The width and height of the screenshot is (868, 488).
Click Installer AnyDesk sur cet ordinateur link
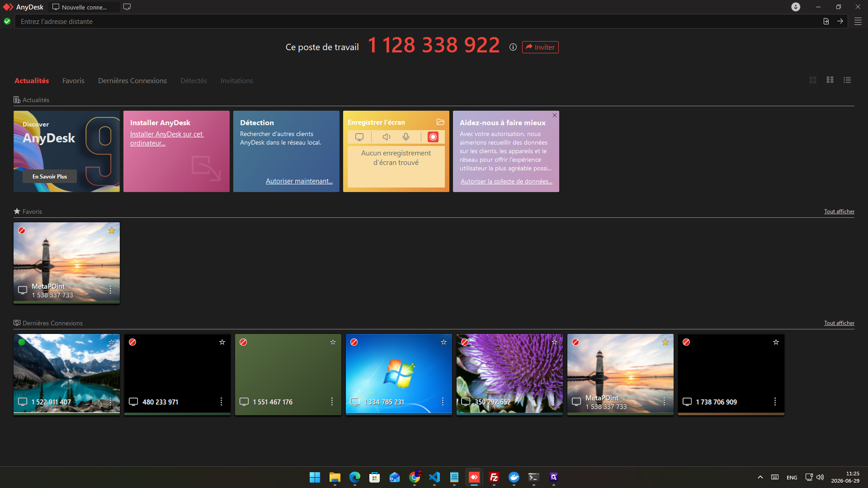(167, 138)
